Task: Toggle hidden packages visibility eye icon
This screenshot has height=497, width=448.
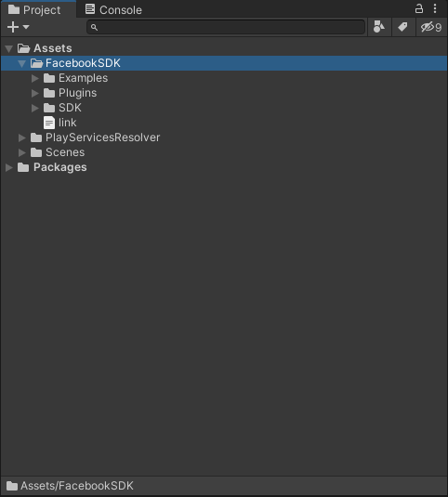Action: [431, 27]
